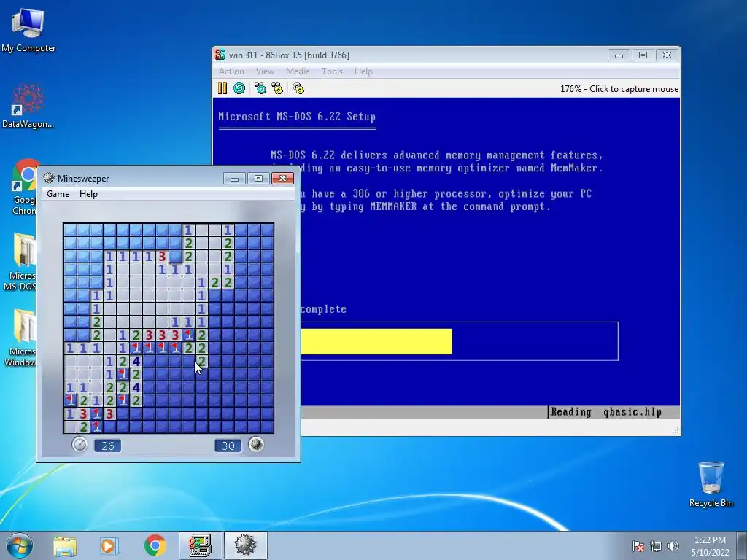
Task: Launch Chrome from the taskbar
Action: [155, 545]
